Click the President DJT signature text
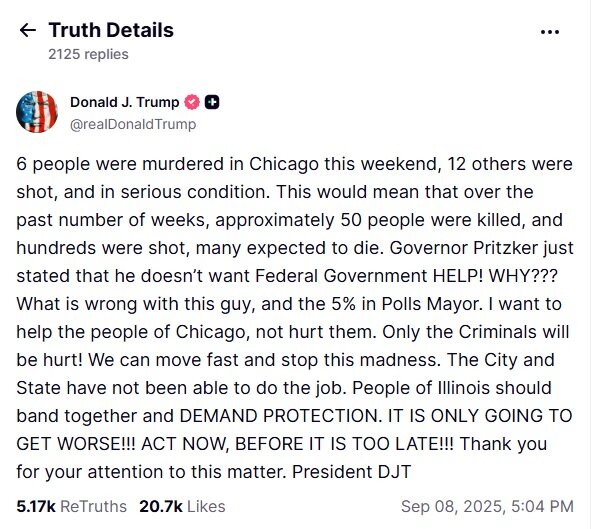Viewport: 591px width, 529px height. (351, 472)
